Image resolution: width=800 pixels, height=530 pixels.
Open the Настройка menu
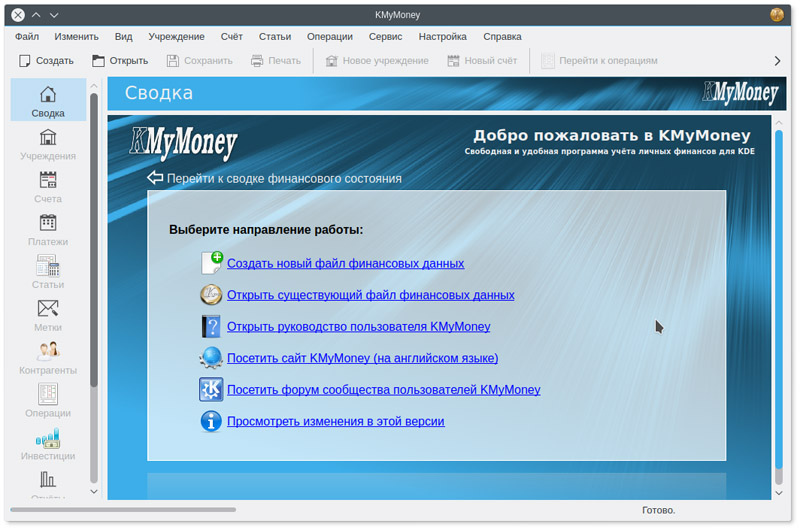pos(443,37)
